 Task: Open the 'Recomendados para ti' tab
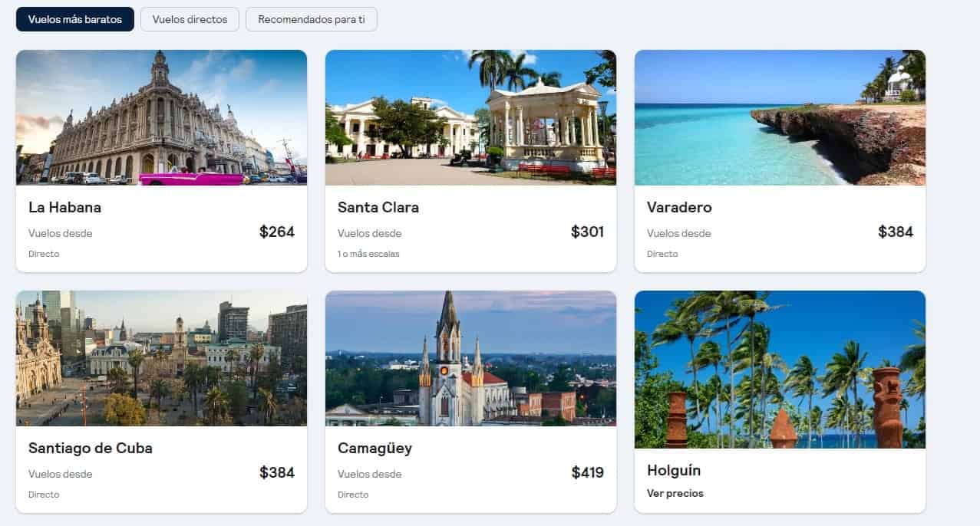tap(312, 19)
